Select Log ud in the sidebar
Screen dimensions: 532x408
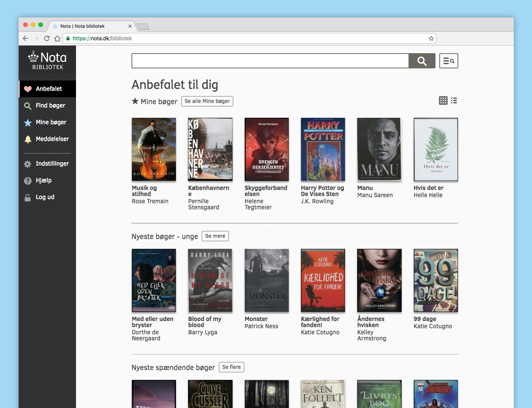(47, 197)
